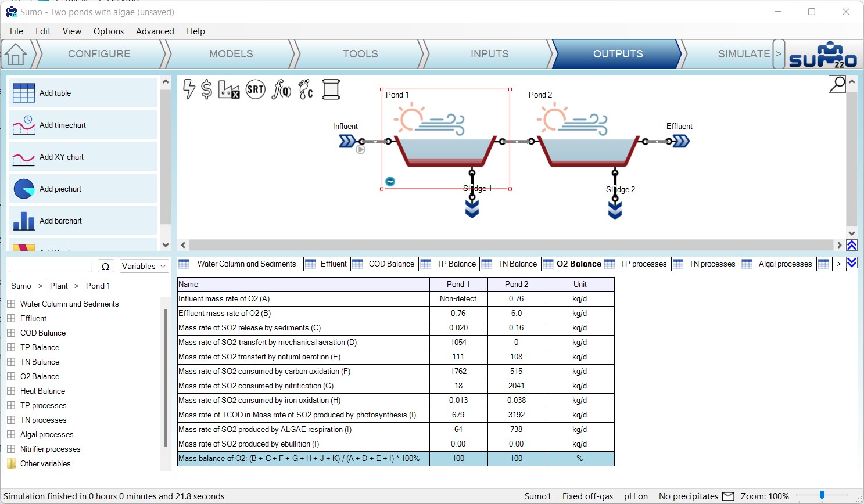This screenshot has width=864, height=504.
Task: Click the carbon footprint icon
Action: pyautogui.click(x=306, y=89)
